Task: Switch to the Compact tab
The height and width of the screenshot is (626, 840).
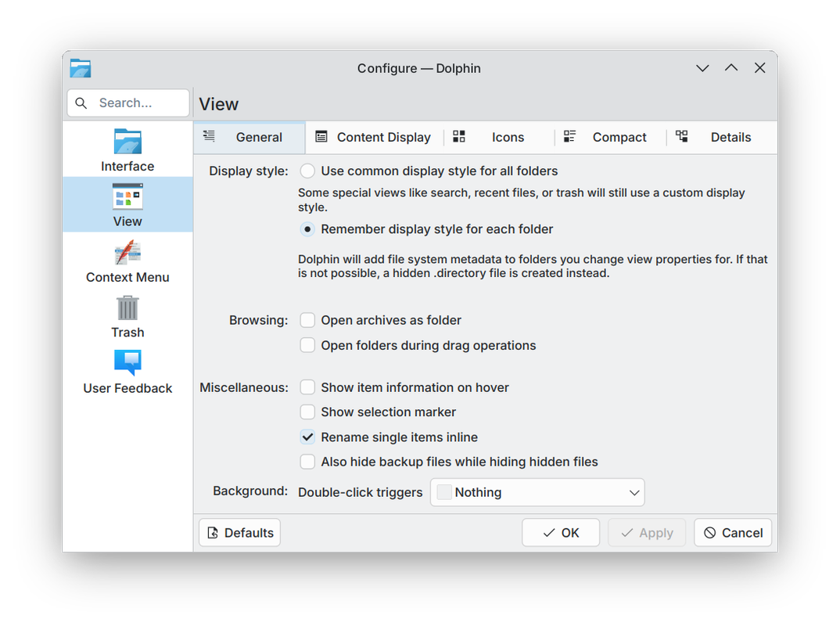Action: tap(609, 137)
